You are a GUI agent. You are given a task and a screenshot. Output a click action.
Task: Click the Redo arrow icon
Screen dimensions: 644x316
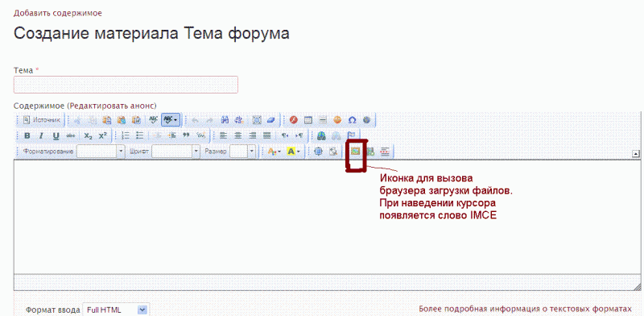pyautogui.click(x=209, y=120)
